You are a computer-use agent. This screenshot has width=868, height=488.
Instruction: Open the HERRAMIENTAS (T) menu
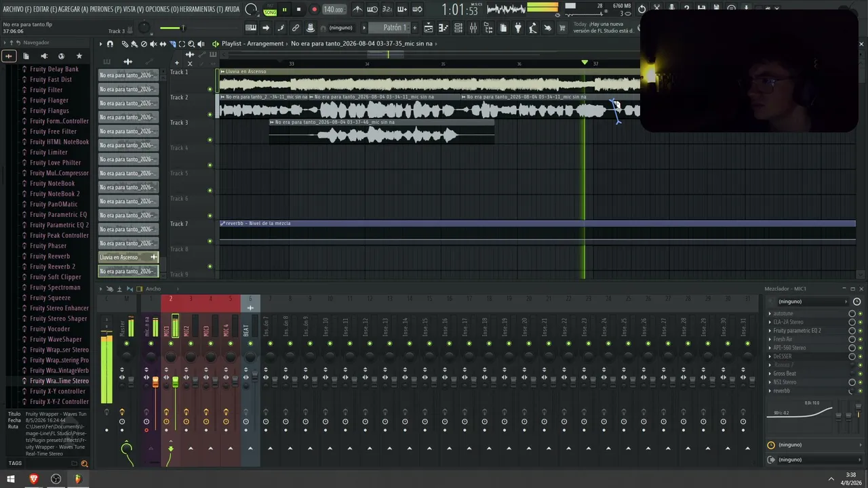[202, 9]
